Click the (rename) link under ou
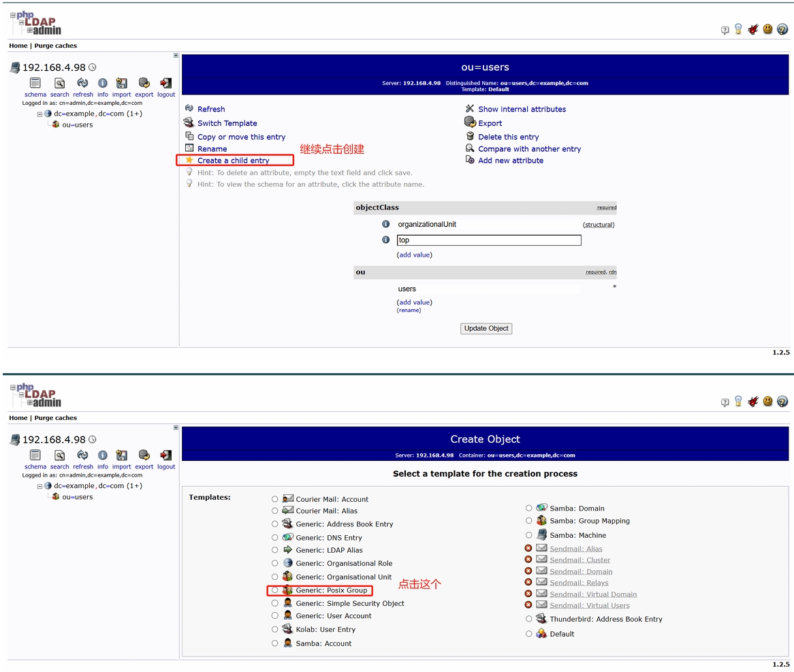794x672 pixels. click(x=409, y=310)
